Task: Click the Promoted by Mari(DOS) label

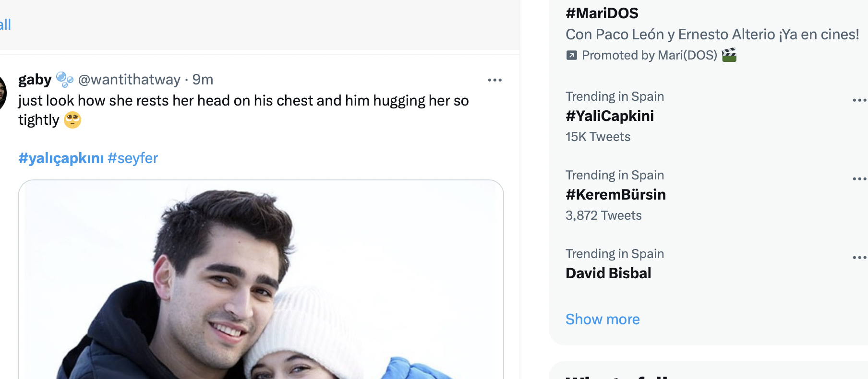Action: [649, 55]
